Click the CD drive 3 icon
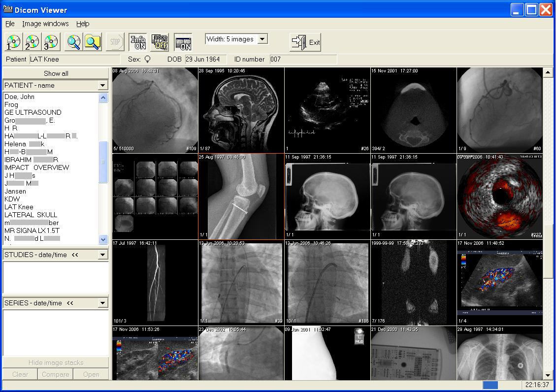The image size is (556, 392). [x=51, y=42]
